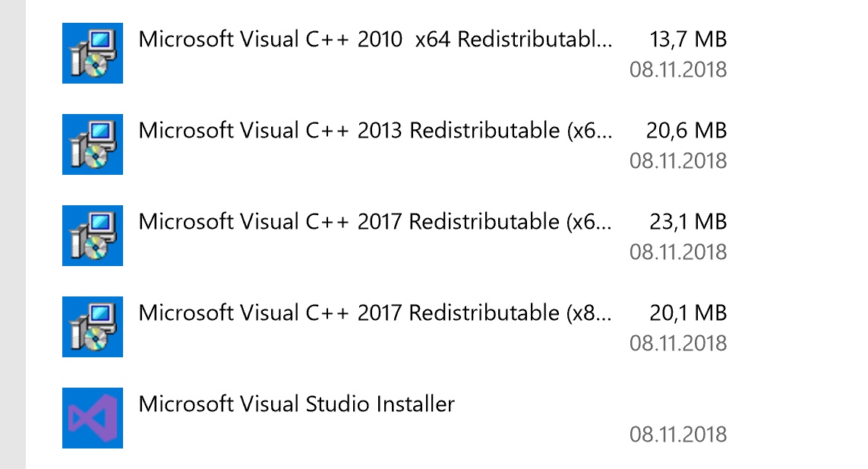
Task: Click the Visual C++ 2017 x64 installer icon
Action: 93,236
